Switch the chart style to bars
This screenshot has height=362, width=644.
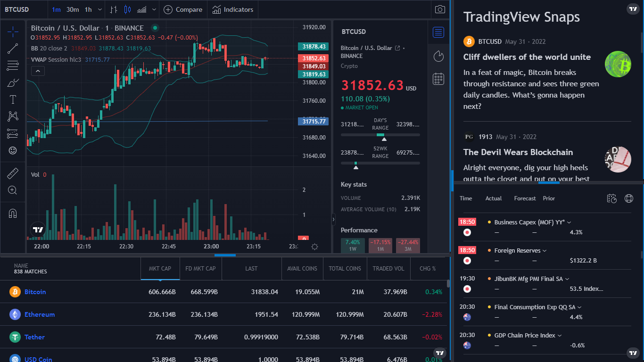coord(114,9)
